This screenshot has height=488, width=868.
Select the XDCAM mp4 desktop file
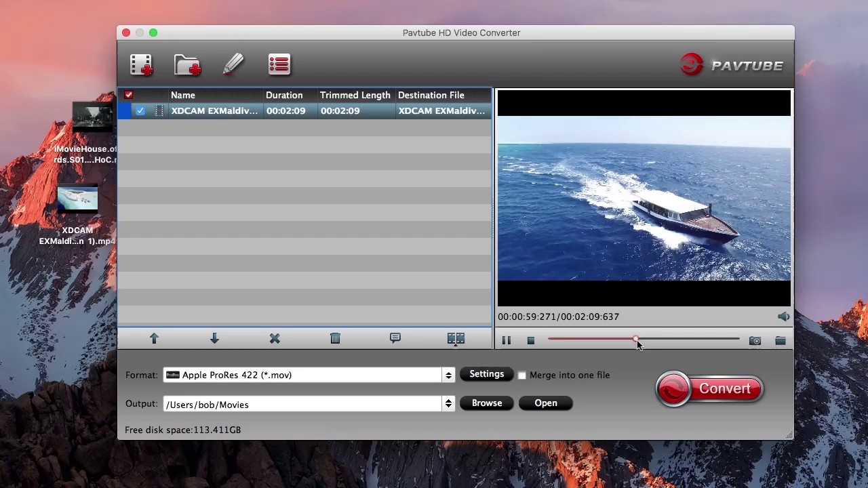pos(77,216)
